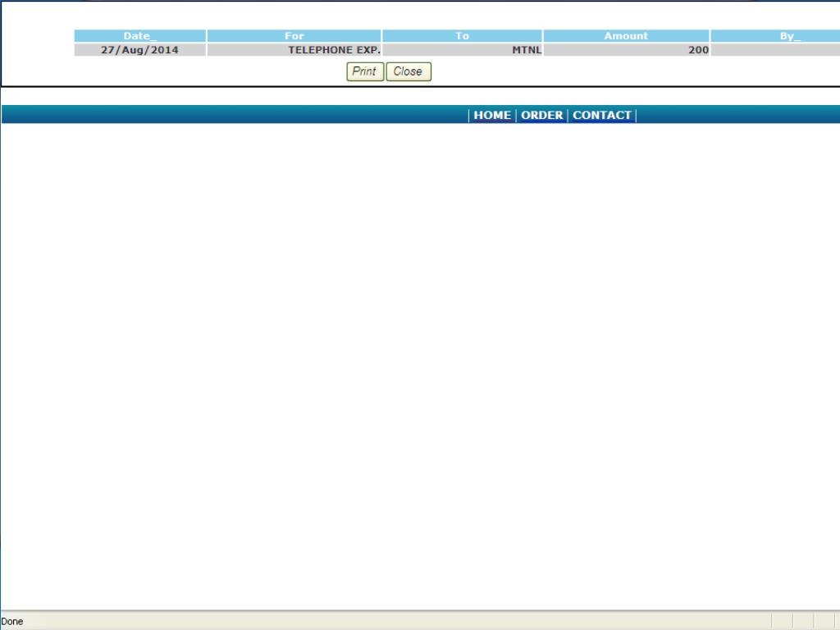Click the TELEPHONE EXP. cell

coord(334,50)
